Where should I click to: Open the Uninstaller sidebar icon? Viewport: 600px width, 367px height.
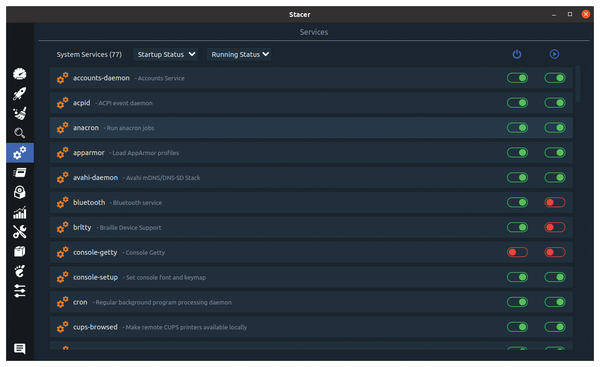tap(20, 192)
